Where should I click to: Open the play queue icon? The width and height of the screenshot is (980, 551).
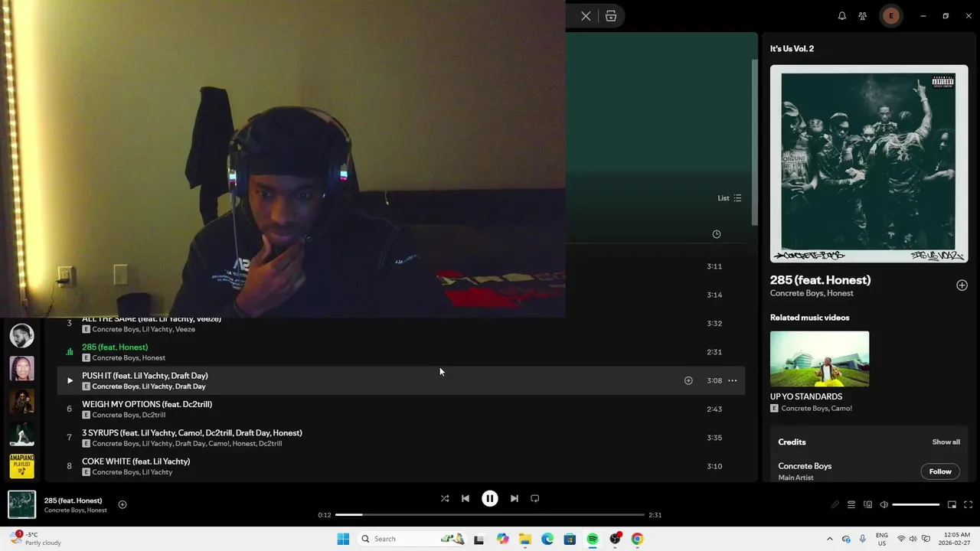[x=851, y=504]
